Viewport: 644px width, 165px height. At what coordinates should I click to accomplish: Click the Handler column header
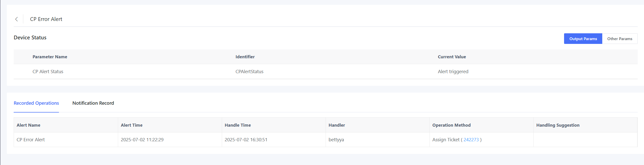click(336, 125)
